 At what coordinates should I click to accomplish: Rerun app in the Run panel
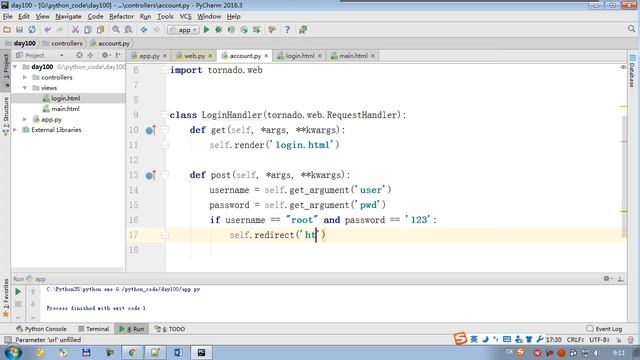(x=18, y=291)
